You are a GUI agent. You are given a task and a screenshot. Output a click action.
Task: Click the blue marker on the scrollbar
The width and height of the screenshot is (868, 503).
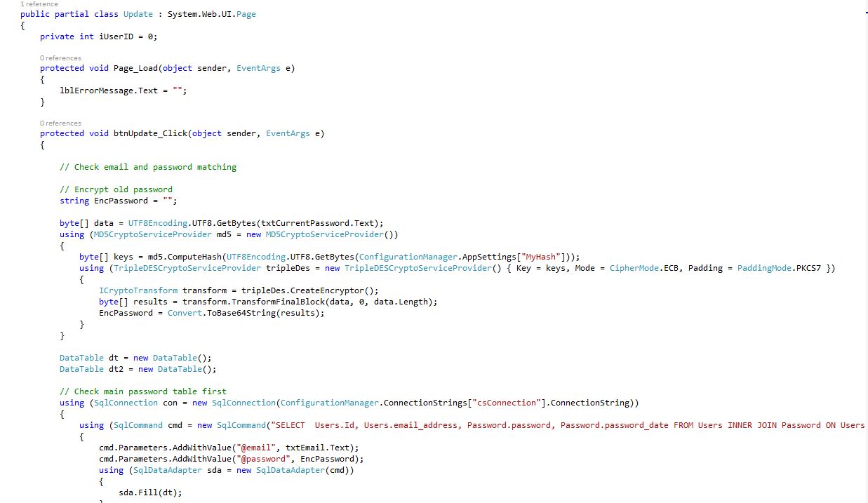[865, 13]
